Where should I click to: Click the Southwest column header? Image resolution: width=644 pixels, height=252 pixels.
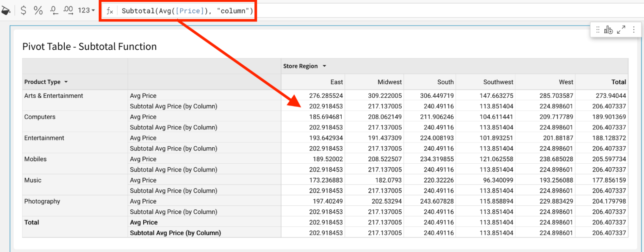tap(498, 82)
